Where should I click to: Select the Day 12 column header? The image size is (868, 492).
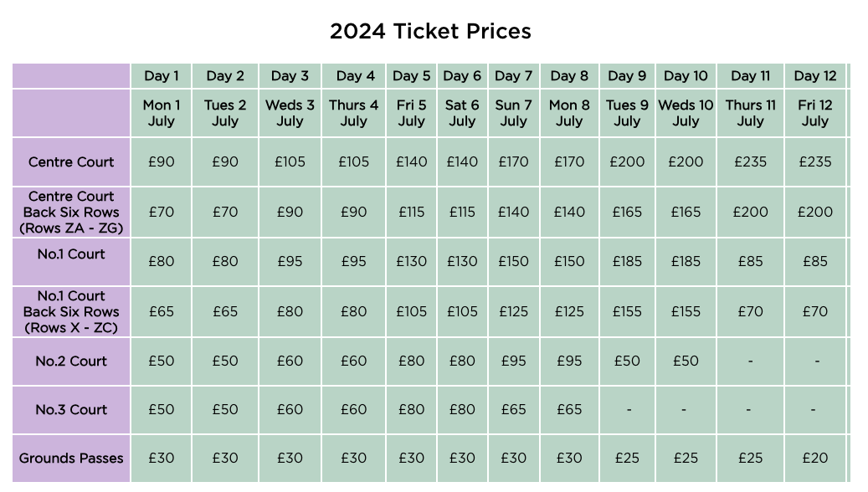point(815,76)
